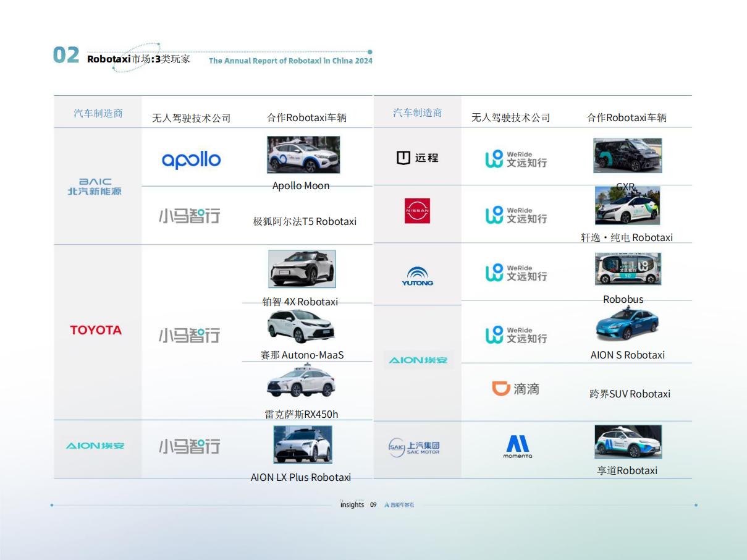Viewport: 747px width, 560px height.
Task: Select the '享道Robotaxi' caption
Action: coord(627,470)
